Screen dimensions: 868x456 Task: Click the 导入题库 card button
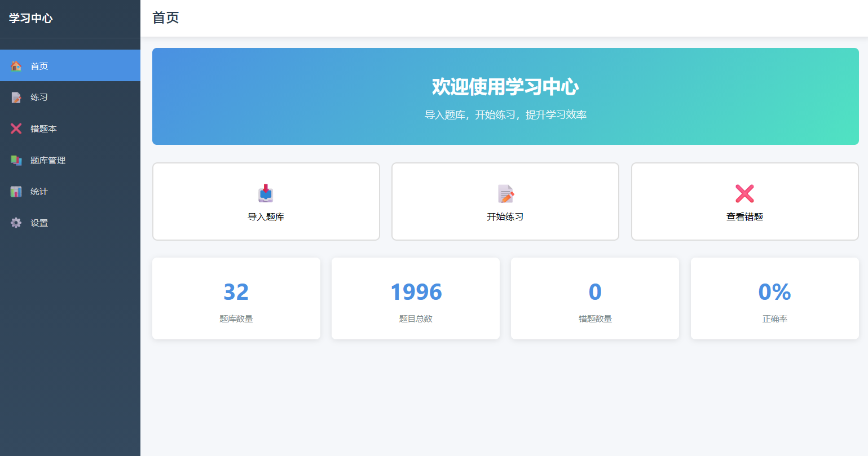(266, 201)
